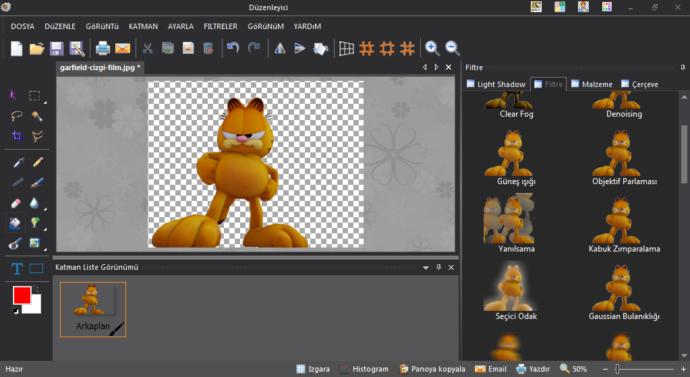Viewport: 690px width, 377px height.
Task: Zoom in with the plus magnifier icon
Action: coord(432,48)
